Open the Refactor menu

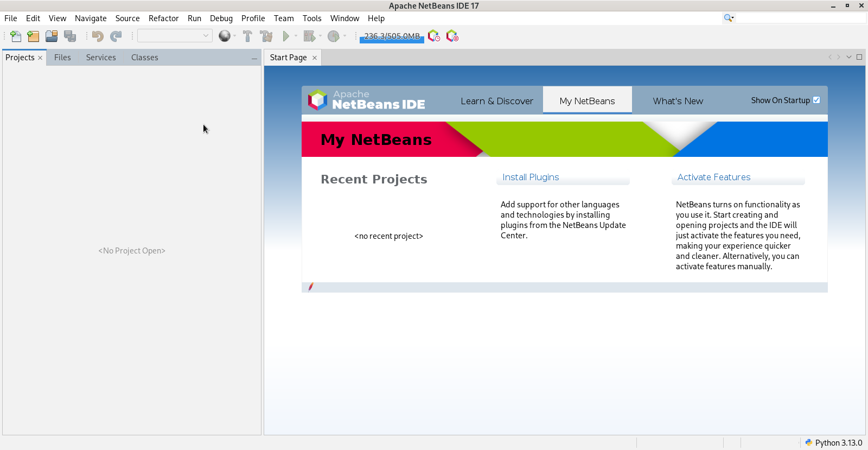click(164, 18)
